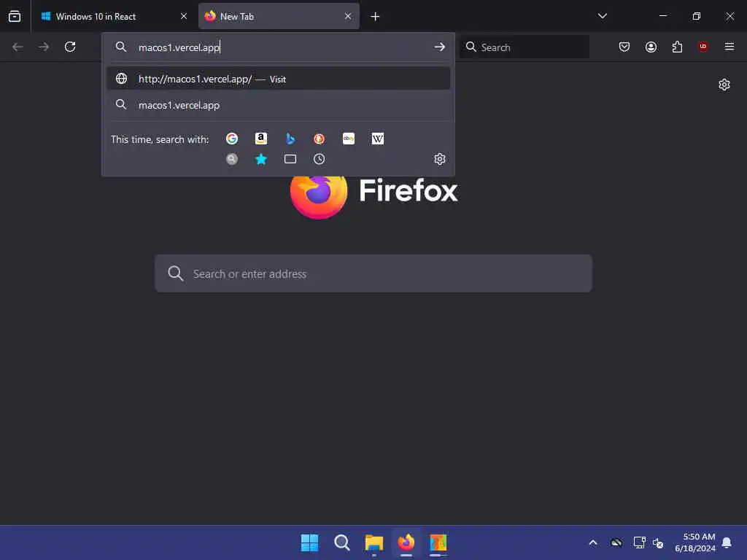The width and height of the screenshot is (747, 560).
Task: Search this time with Bing
Action: pos(290,139)
